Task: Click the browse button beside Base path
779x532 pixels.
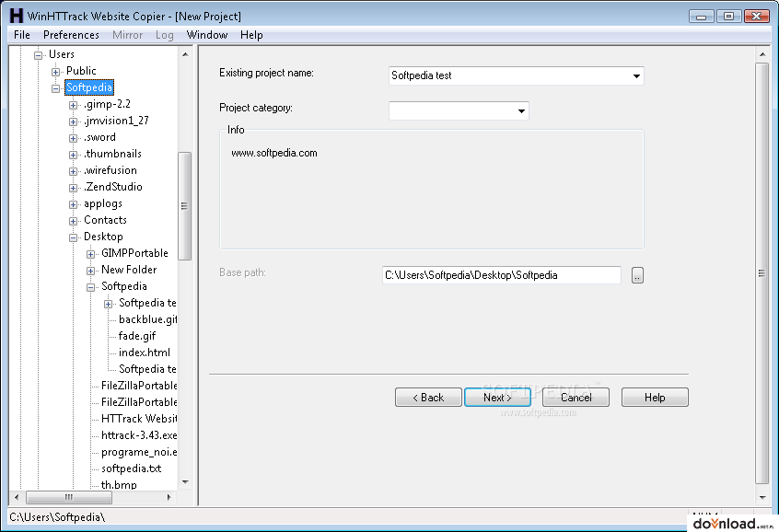Action: [637, 275]
